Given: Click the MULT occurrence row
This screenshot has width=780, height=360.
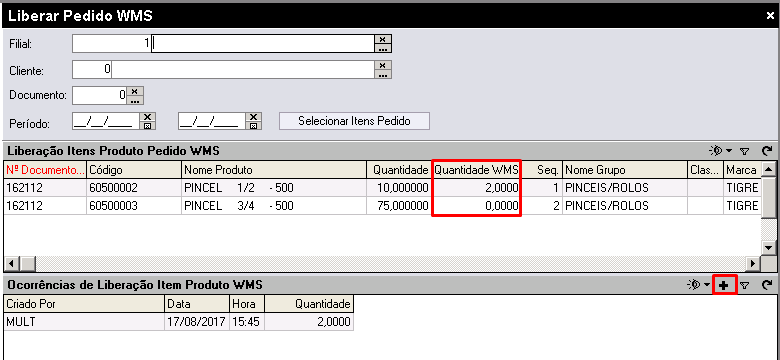Looking at the screenshot, I should coord(179,322).
